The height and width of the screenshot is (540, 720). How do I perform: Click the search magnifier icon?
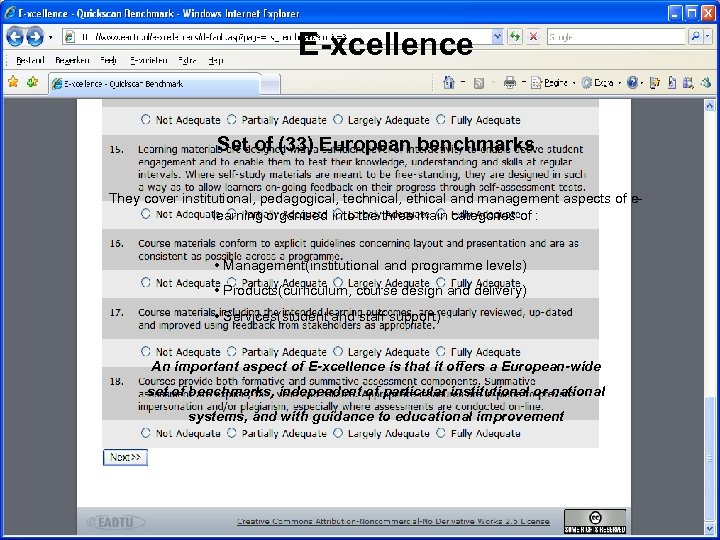tap(695, 36)
